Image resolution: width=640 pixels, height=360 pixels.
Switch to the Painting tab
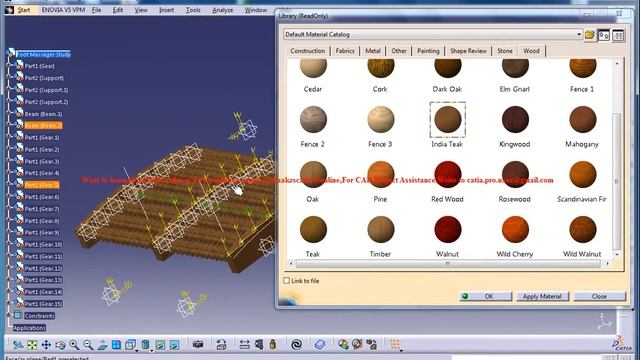[428, 51]
